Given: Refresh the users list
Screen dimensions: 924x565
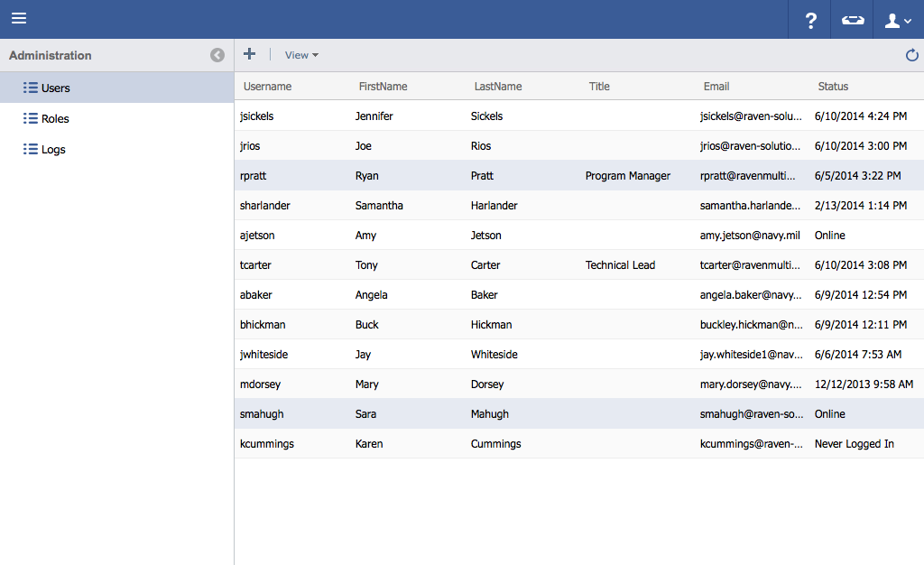Looking at the screenshot, I should (911, 55).
